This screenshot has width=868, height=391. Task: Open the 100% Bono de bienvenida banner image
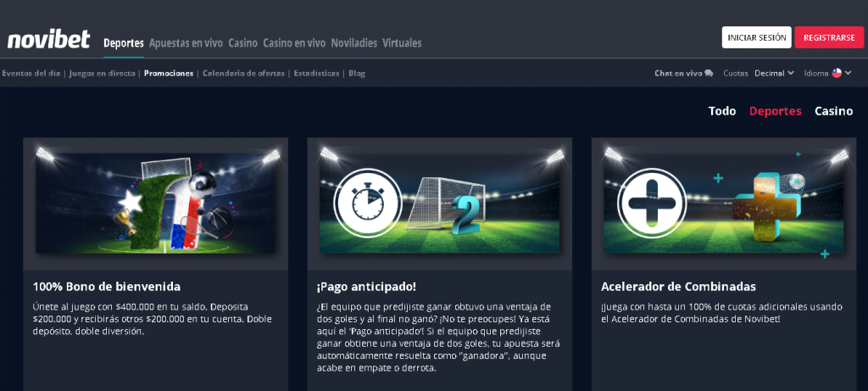pyautogui.click(x=156, y=204)
